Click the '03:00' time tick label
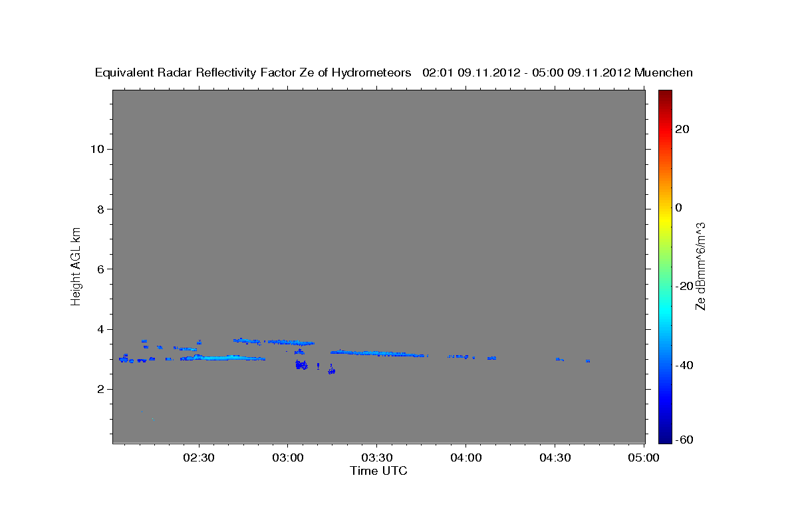This screenshot has height=532, width=798. [287, 458]
